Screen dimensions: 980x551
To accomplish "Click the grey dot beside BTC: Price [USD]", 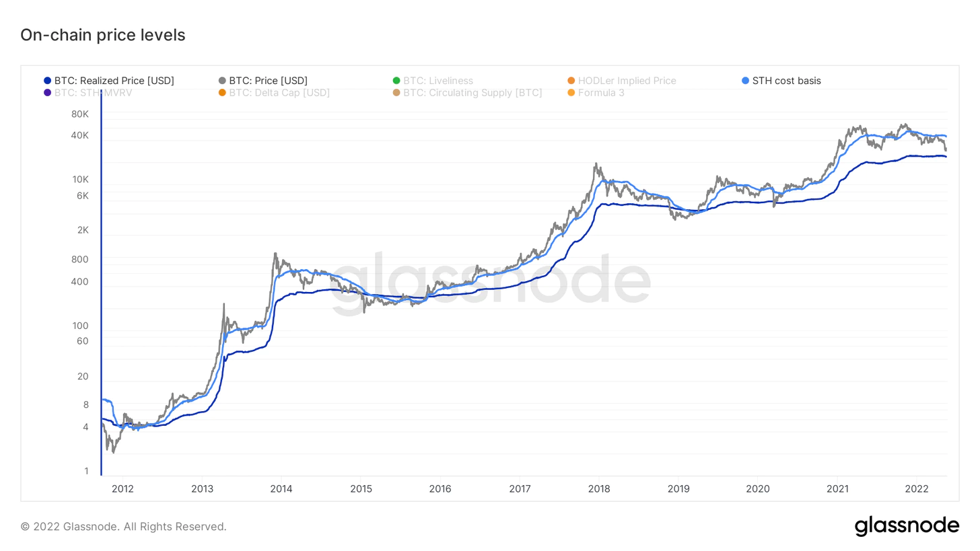I will pyautogui.click(x=222, y=81).
